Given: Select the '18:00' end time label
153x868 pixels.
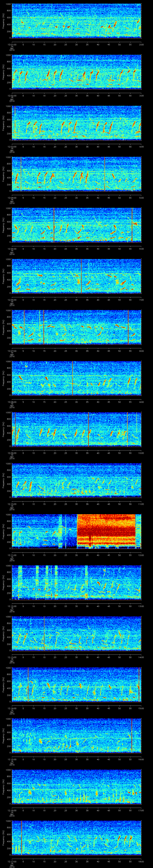Looking at the screenshot, I should 141,861.
